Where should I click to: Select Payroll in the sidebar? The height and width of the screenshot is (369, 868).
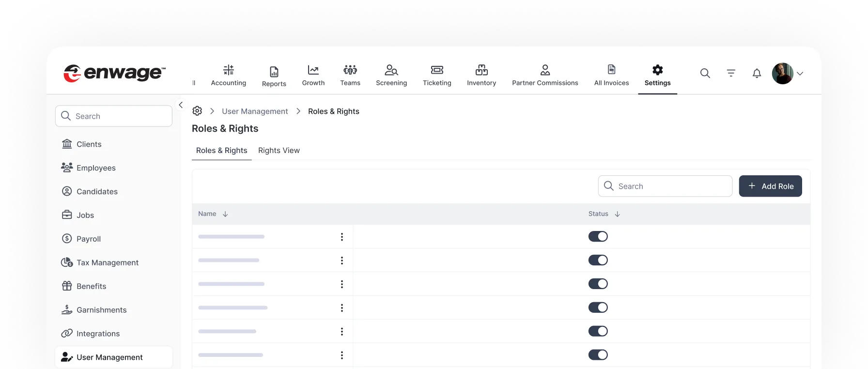click(x=89, y=239)
